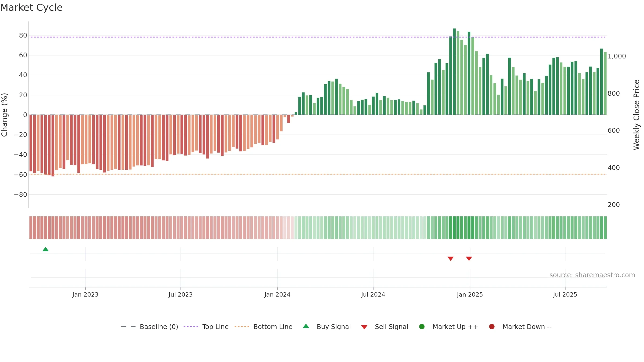This screenshot has width=644, height=362.
Task: Toggle the Market Down -- legend entry
Action: (x=520, y=327)
